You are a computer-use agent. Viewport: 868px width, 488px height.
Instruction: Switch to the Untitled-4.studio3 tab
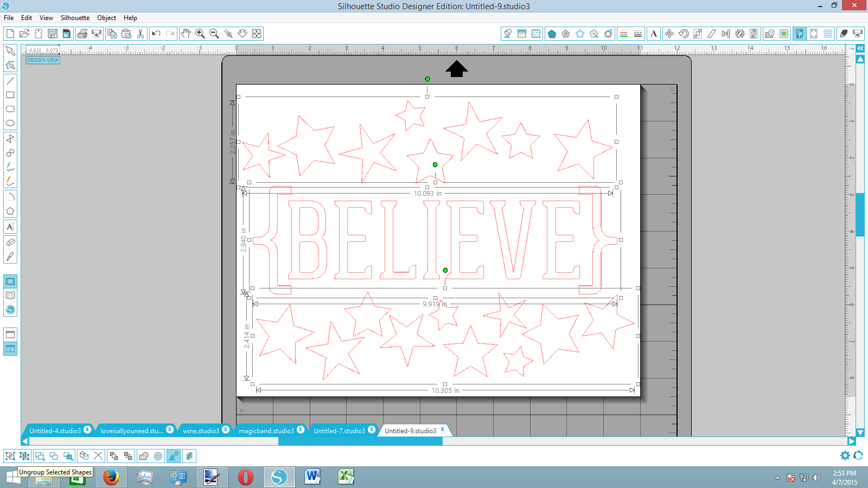point(55,431)
